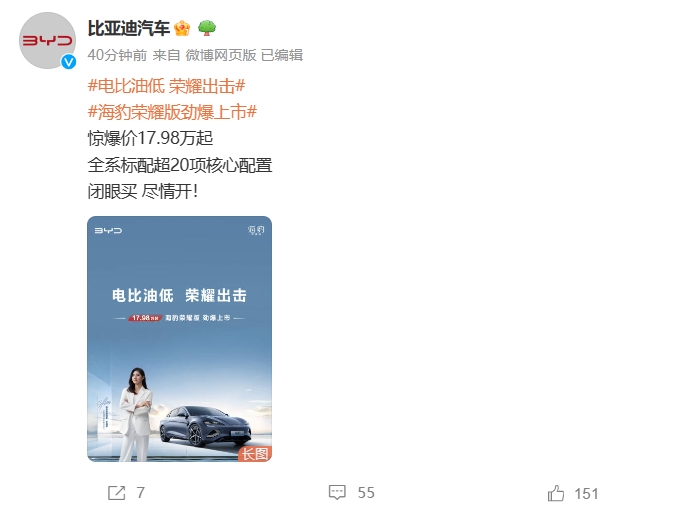This screenshot has width=695, height=514.
Task: Like the post with thumbs-up icon
Action: tap(556, 493)
